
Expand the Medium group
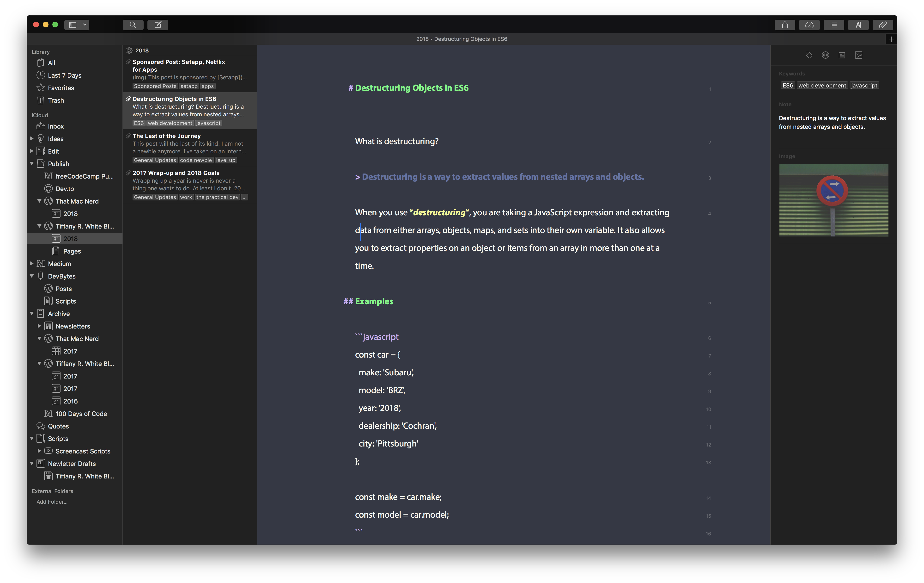coord(32,264)
